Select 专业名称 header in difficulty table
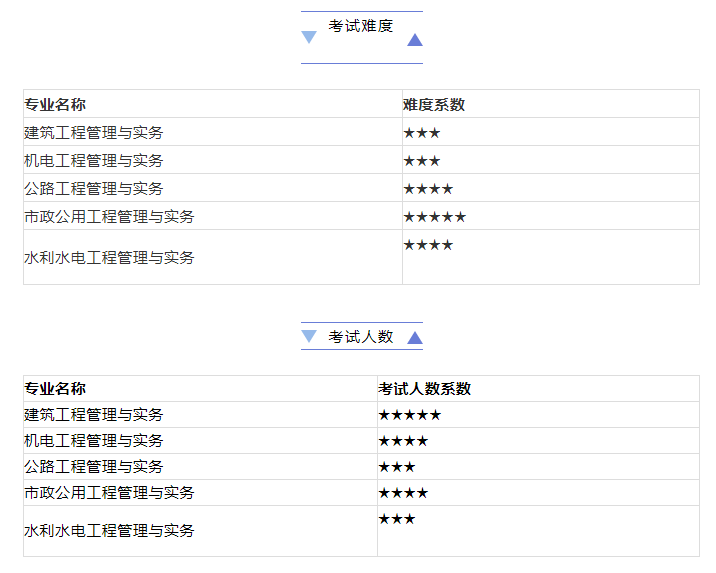Viewport: 716px width, 573px height. (55, 105)
